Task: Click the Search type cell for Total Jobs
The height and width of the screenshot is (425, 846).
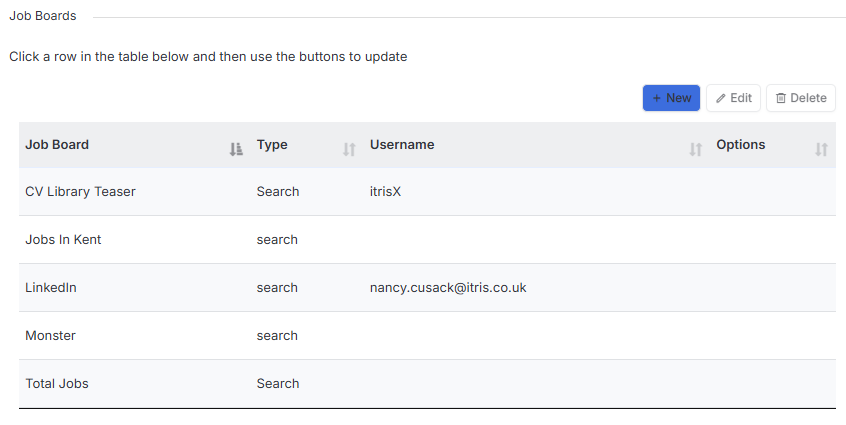Action: (278, 383)
